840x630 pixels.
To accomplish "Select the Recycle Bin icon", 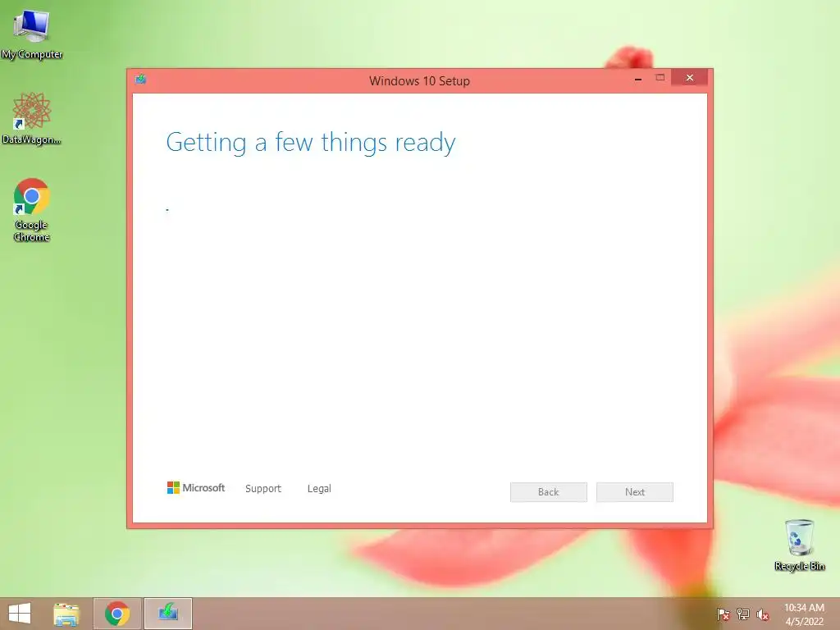I will (799, 545).
